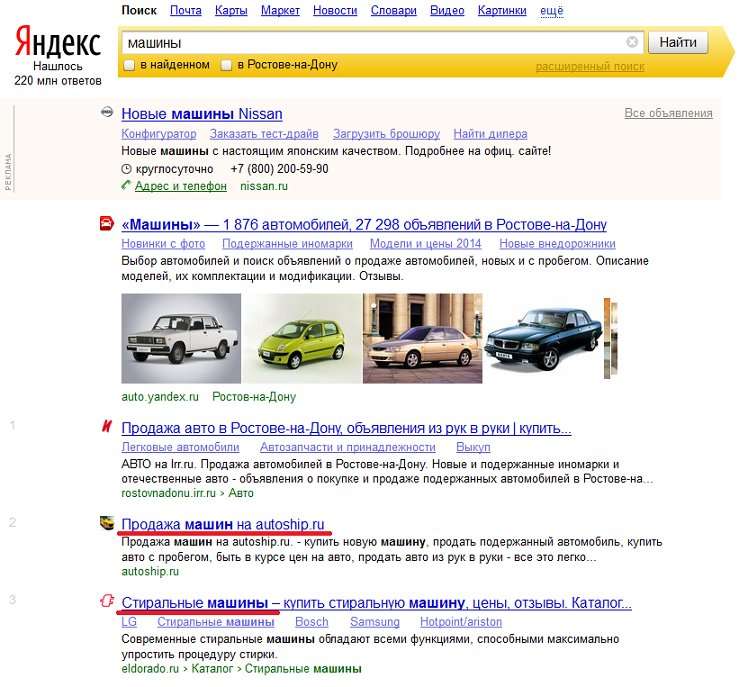Image resolution: width=739 pixels, height=687 pixels.
Task: Open 'Стиральные машины – купить' result title
Action: [377, 603]
